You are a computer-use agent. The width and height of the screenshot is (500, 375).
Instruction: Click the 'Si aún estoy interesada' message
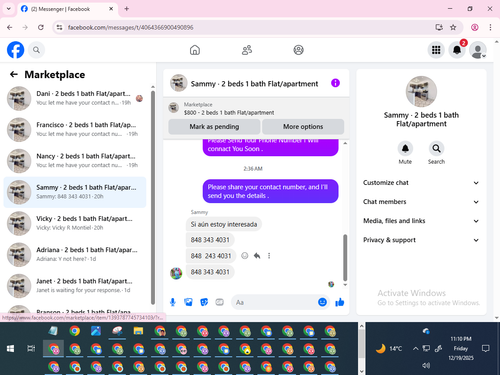pos(224,224)
